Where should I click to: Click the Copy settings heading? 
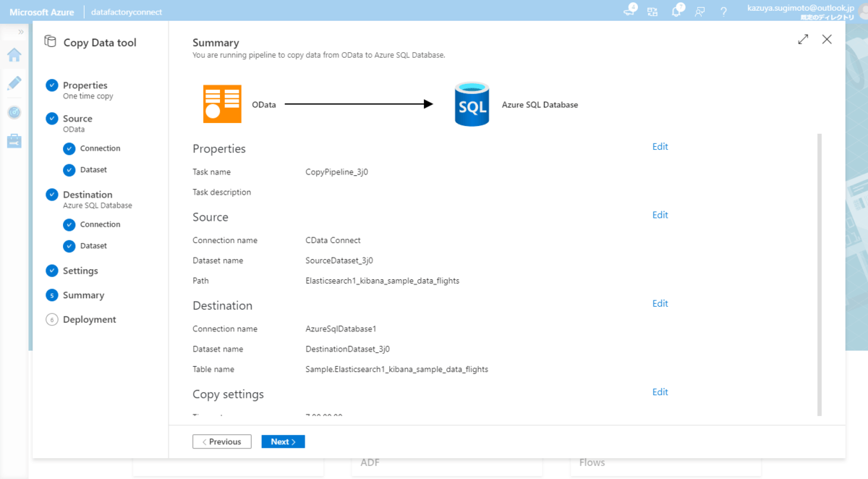[x=228, y=394]
